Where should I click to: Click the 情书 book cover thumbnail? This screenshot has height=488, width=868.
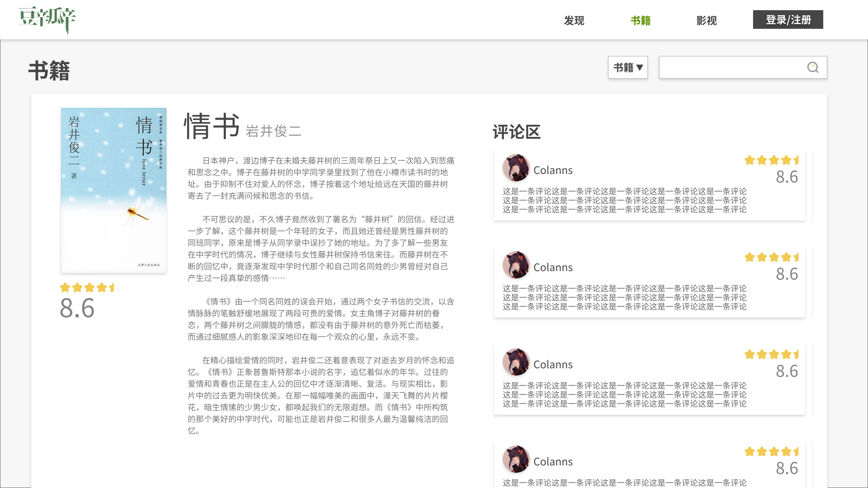tap(114, 190)
